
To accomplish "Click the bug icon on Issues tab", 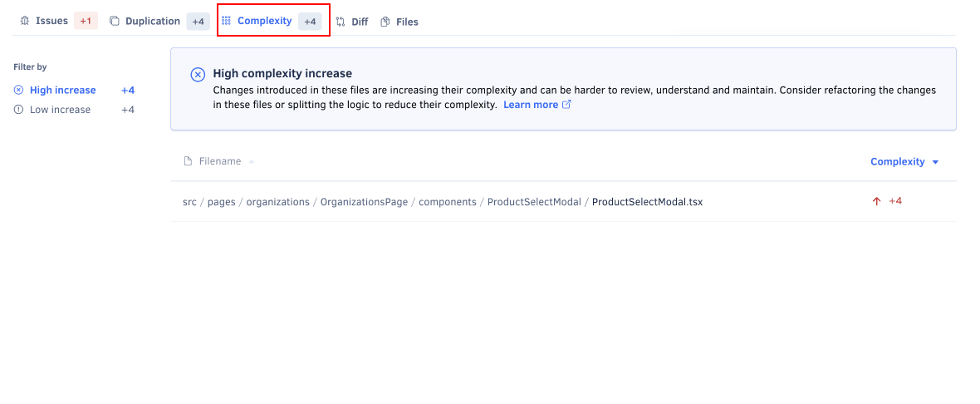I will click(x=25, y=21).
